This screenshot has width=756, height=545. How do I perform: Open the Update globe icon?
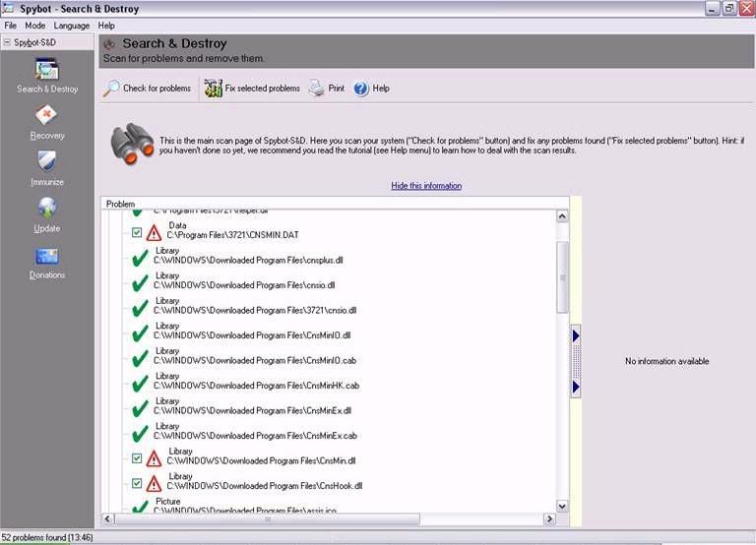click(x=46, y=209)
